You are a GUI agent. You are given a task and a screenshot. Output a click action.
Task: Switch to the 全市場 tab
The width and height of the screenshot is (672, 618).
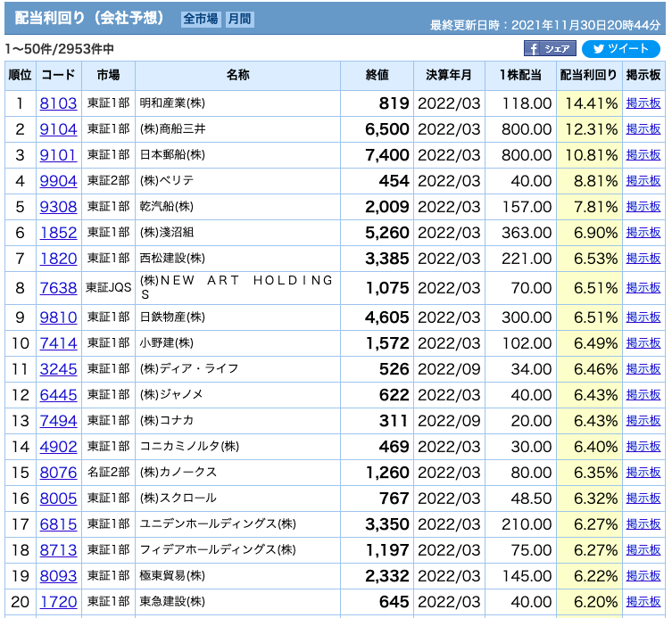[201, 19]
